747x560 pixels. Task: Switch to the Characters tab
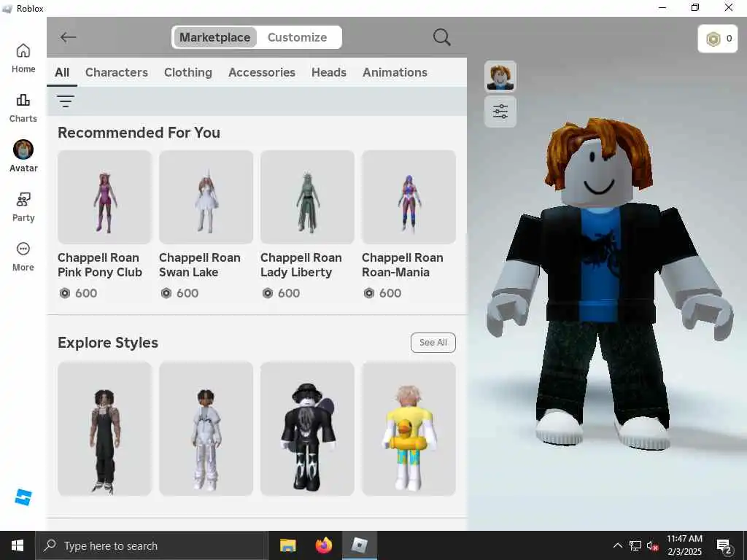117,72
